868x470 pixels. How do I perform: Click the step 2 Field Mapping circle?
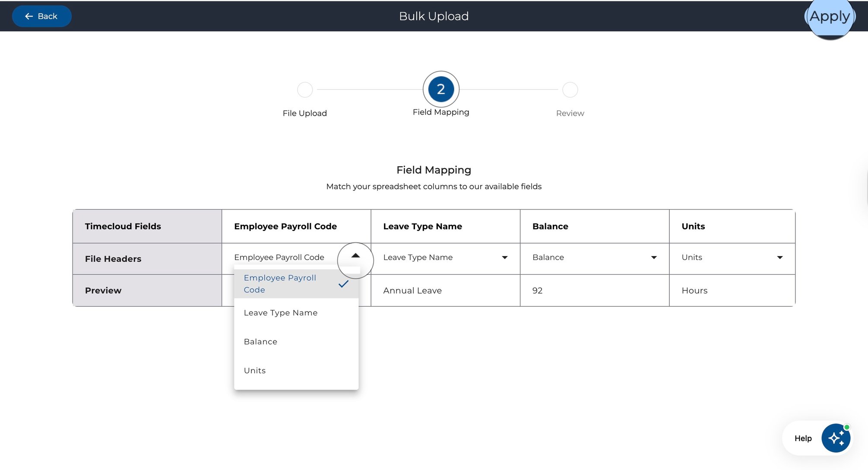441,89
